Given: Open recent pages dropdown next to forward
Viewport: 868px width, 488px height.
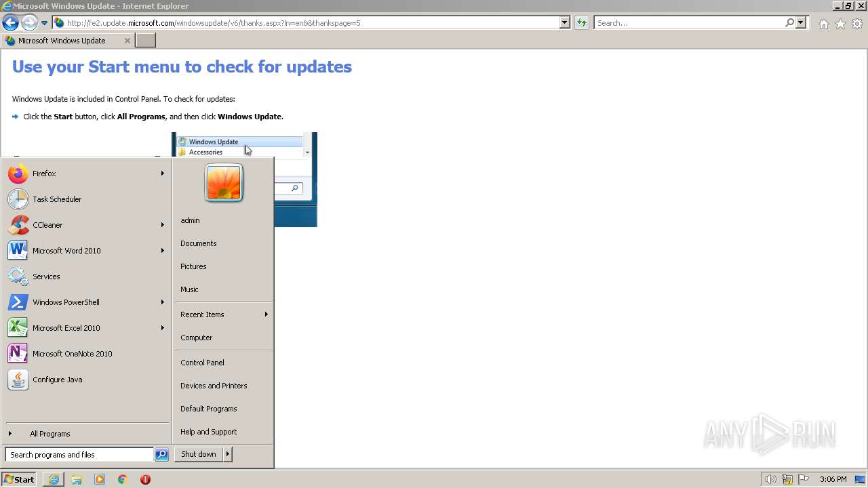Looking at the screenshot, I should tap(44, 23).
